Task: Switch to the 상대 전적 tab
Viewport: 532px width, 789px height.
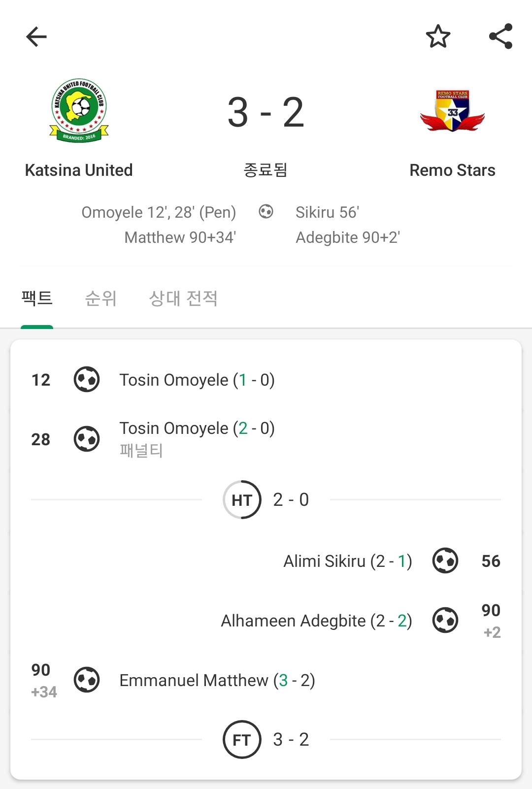Action: (183, 298)
